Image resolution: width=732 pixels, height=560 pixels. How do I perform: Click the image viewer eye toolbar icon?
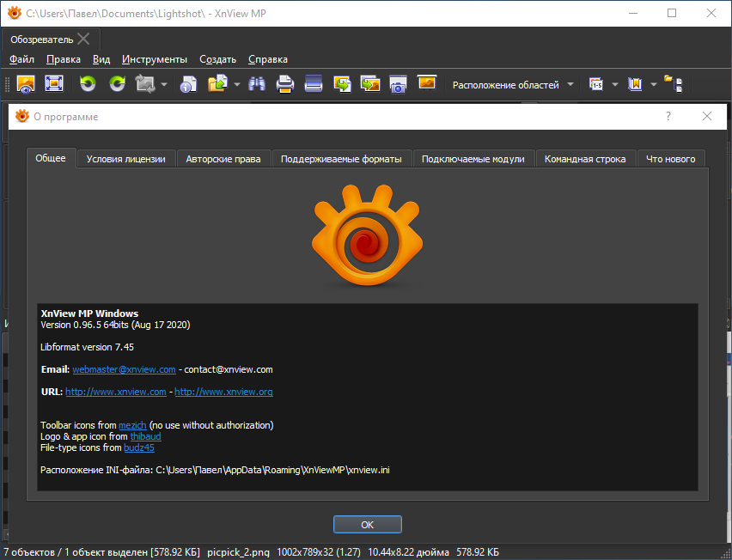pyautogui.click(x=26, y=84)
